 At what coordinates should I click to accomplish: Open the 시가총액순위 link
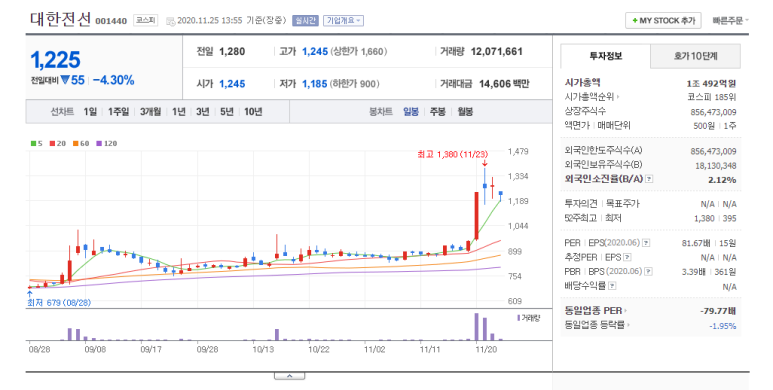[x=592, y=97]
